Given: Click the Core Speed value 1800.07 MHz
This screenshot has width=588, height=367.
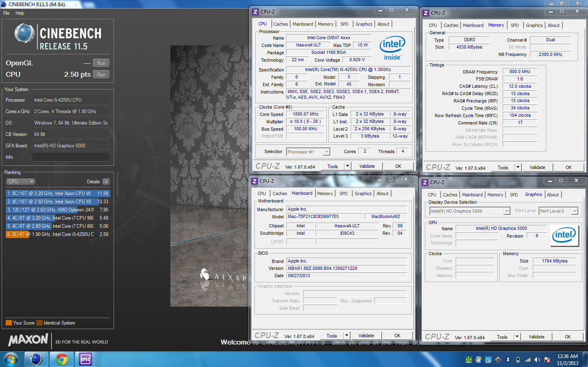Looking at the screenshot, I should [306, 114].
